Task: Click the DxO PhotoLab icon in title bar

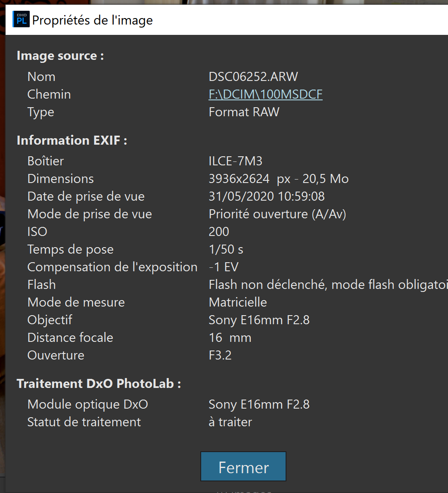Action: pos(21,20)
